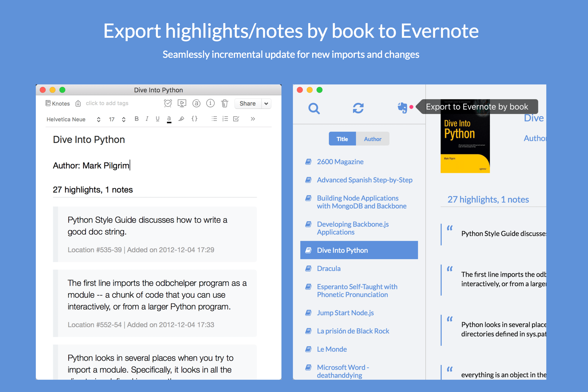Open the presentation mode icon

click(x=182, y=103)
